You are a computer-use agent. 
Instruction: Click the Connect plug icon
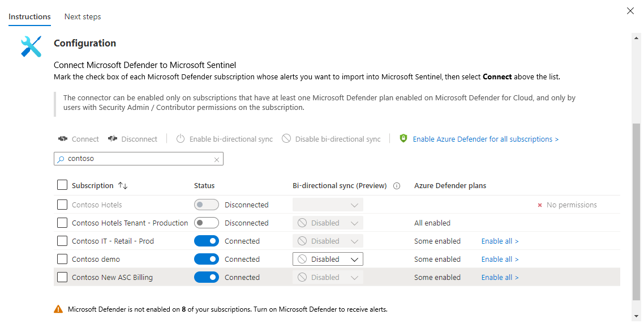pyautogui.click(x=63, y=139)
